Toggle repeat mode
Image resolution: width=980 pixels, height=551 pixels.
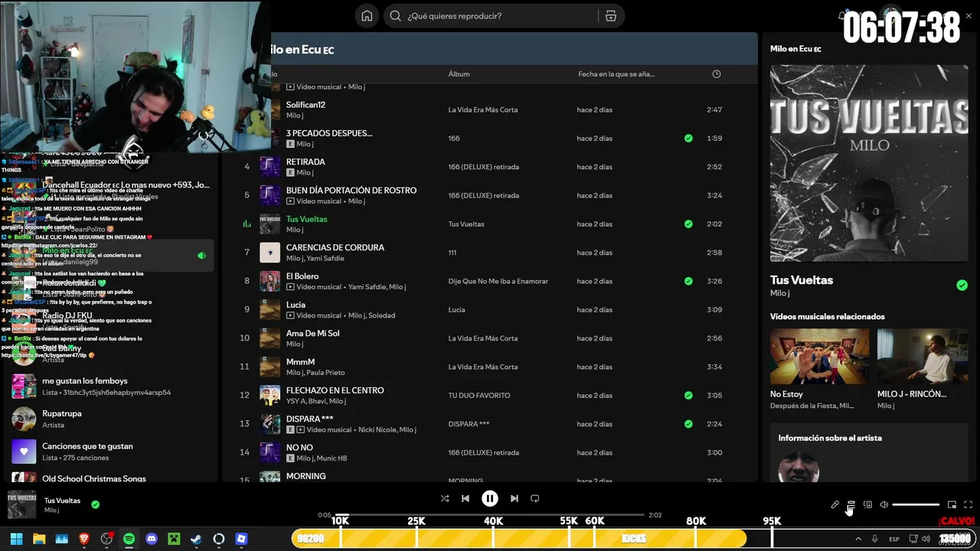coord(535,498)
